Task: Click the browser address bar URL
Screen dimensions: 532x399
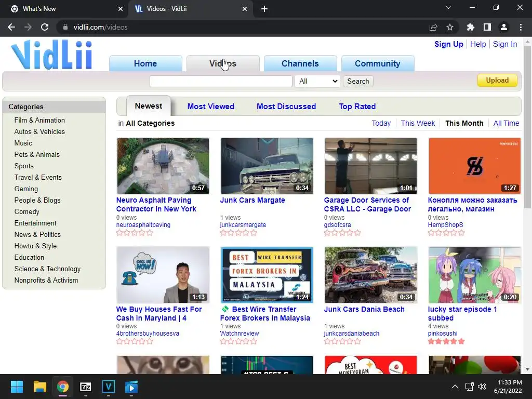Action: pyautogui.click(x=100, y=27)
